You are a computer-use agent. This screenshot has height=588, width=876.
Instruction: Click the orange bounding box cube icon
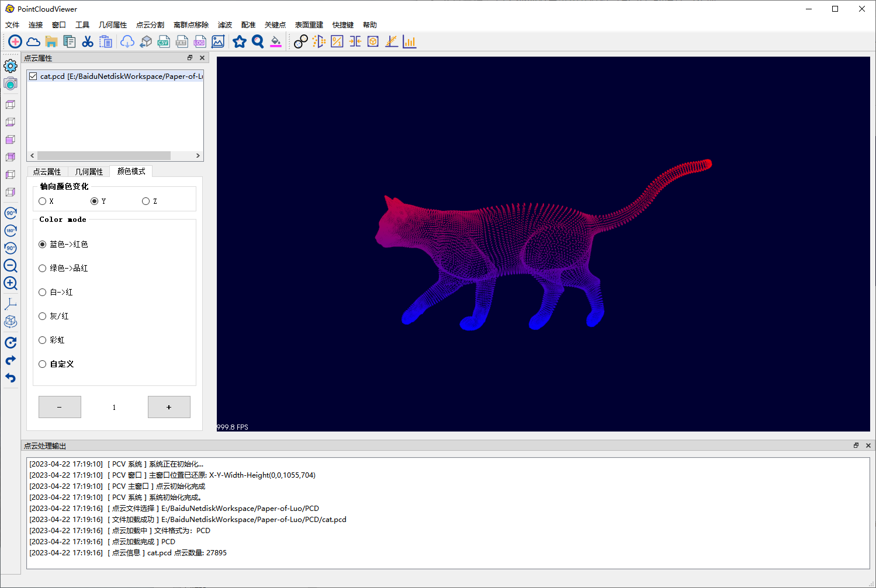(x=373, y=41)
